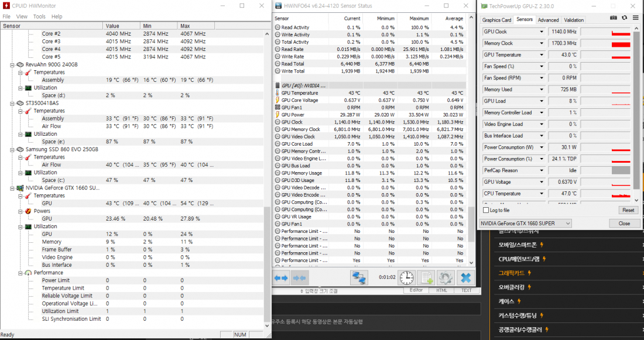Viewport: 644px width, 340px height.
Task: Click GPU-Z refresh icon
Action: (x=625, y=18)
